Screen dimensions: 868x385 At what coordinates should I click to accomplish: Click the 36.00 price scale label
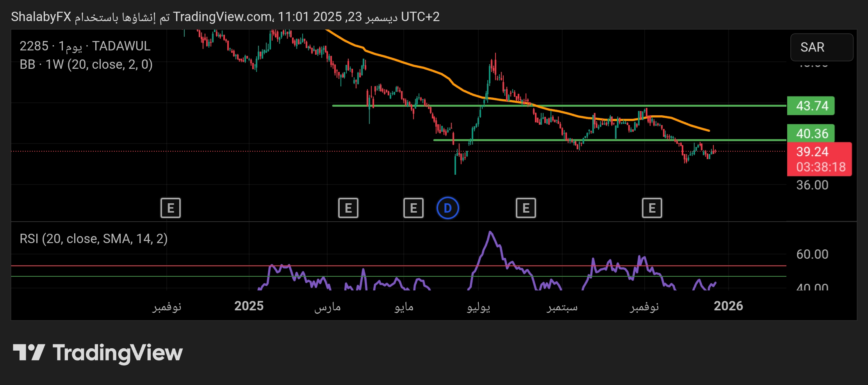coord(812,185)
